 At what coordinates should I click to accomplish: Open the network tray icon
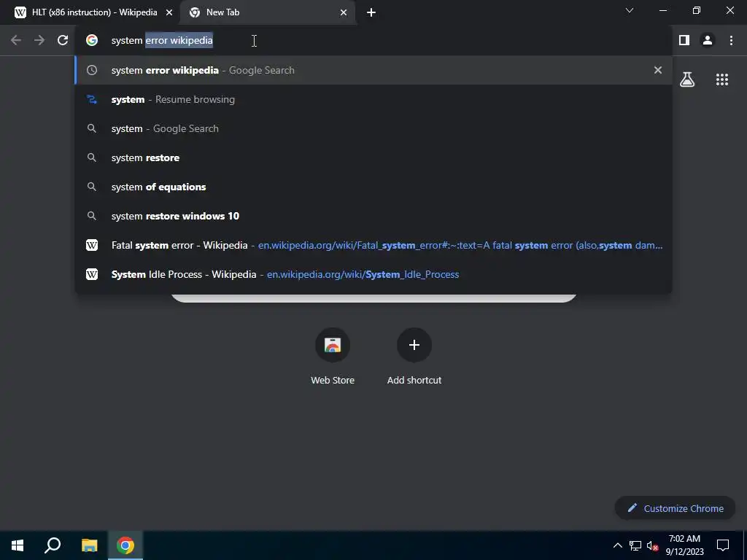click(635, 545)
